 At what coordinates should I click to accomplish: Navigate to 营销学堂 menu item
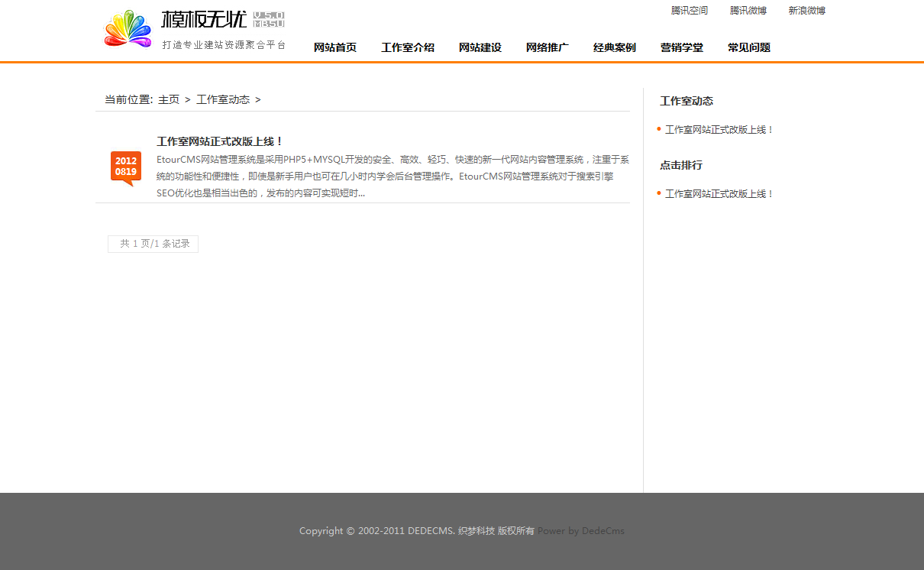coord(682,47)
